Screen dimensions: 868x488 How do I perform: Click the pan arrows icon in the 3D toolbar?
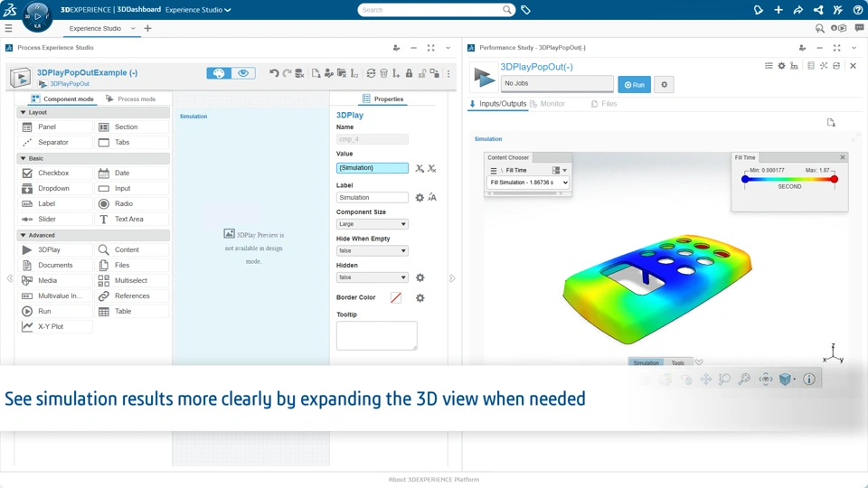tap(706, 379)
